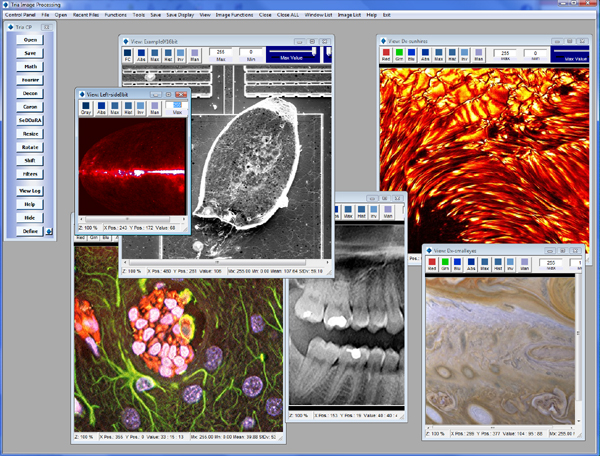This screenshot has width=600, height=456.
Task: Click the arrow icon beside Define button
Action: click(x=49, y=231)
